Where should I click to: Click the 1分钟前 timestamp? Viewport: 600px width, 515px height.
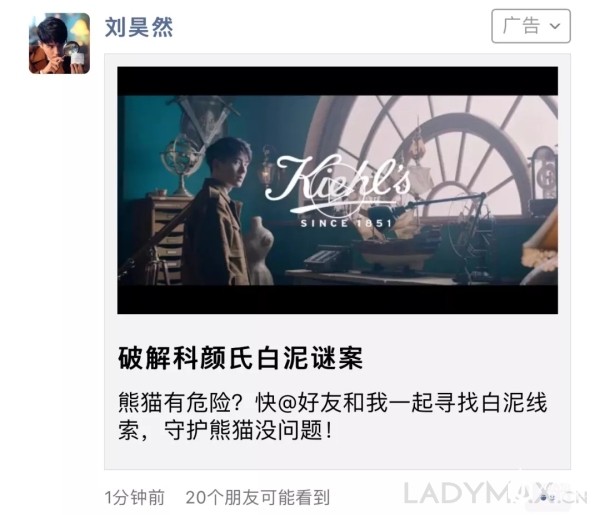134,498
